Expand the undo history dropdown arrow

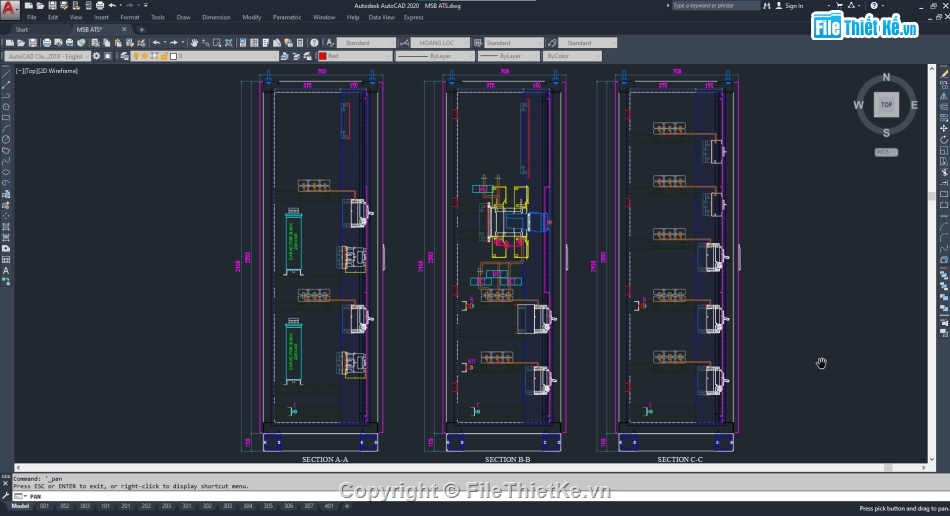coord(164,43)
